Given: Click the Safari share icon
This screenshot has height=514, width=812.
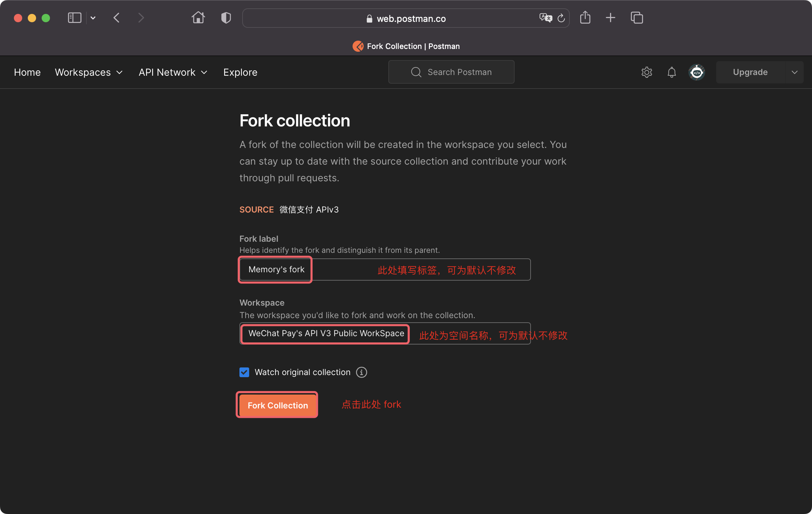Looking at the screenshot, I should [x=585, y=18].
